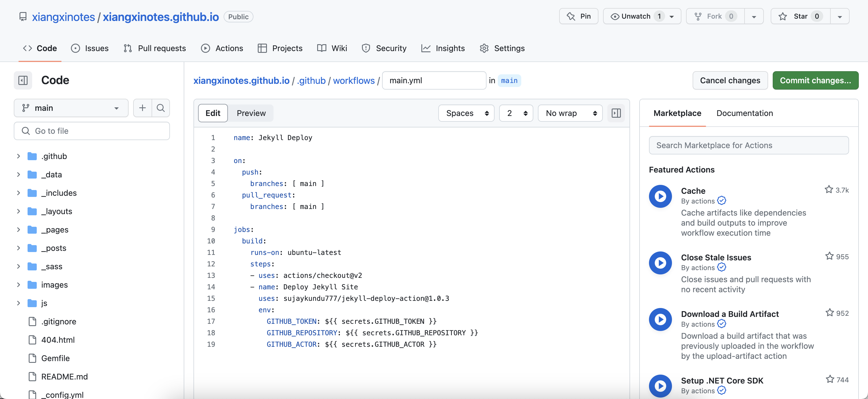Click the Pin repository icon

(x=571, y=16)
